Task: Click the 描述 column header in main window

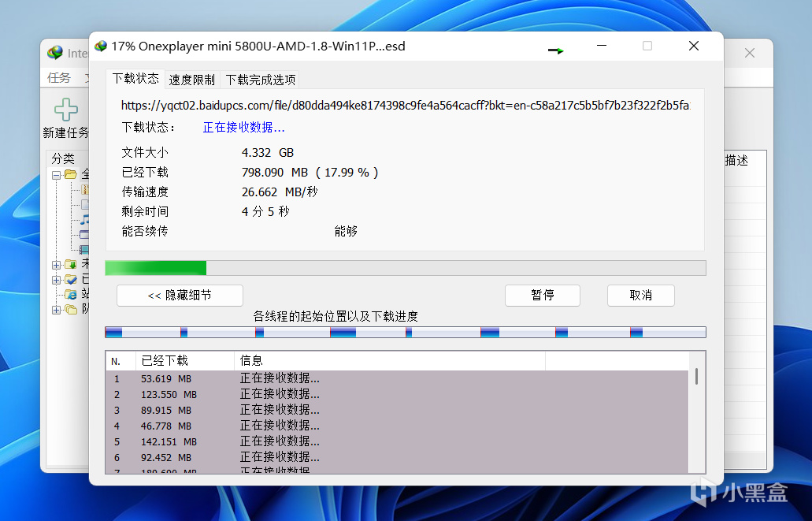Action: (736, 161)
